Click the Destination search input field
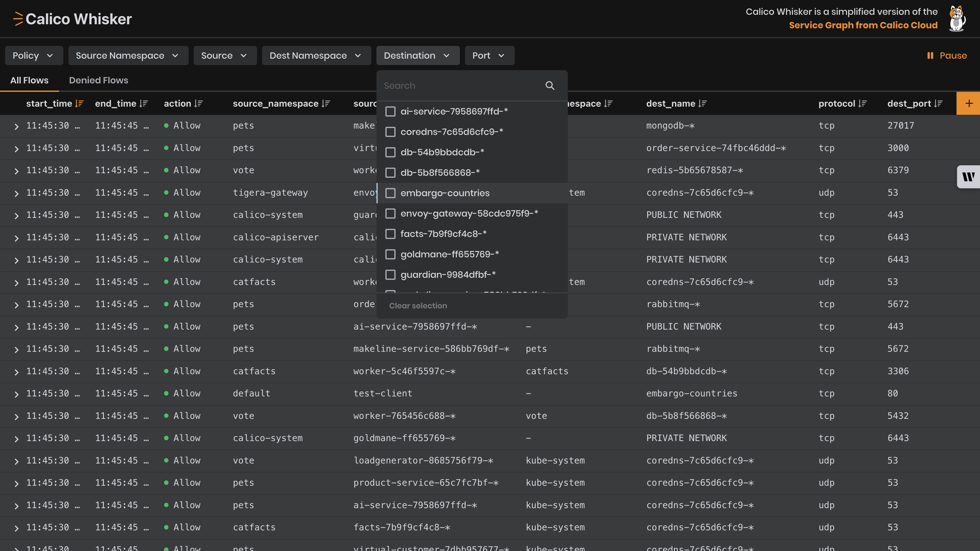 [x=462, y=85]
